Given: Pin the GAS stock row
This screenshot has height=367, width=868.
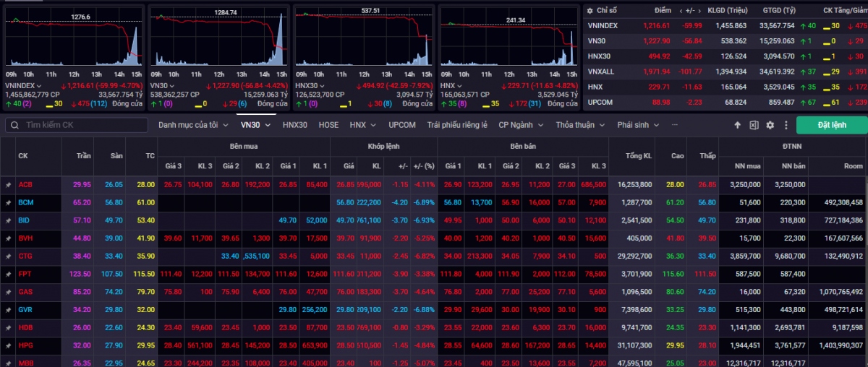Looking at the screenshot, I should click(x=8, y=292).
